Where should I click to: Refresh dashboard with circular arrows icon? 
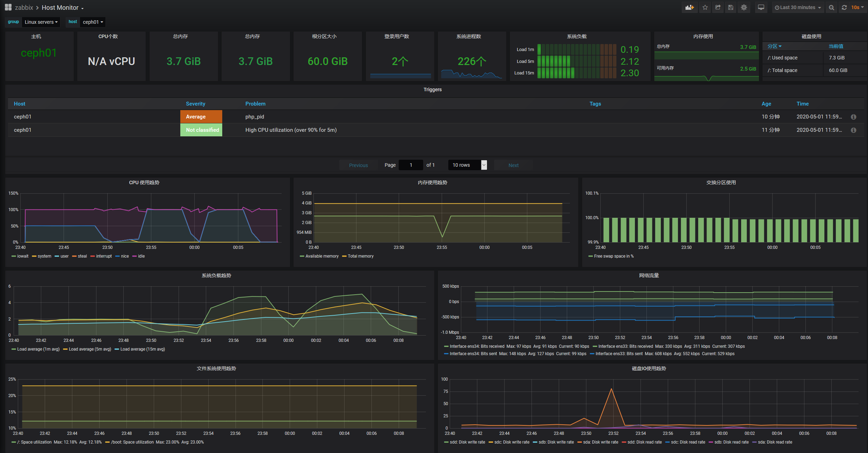point(844,7)
